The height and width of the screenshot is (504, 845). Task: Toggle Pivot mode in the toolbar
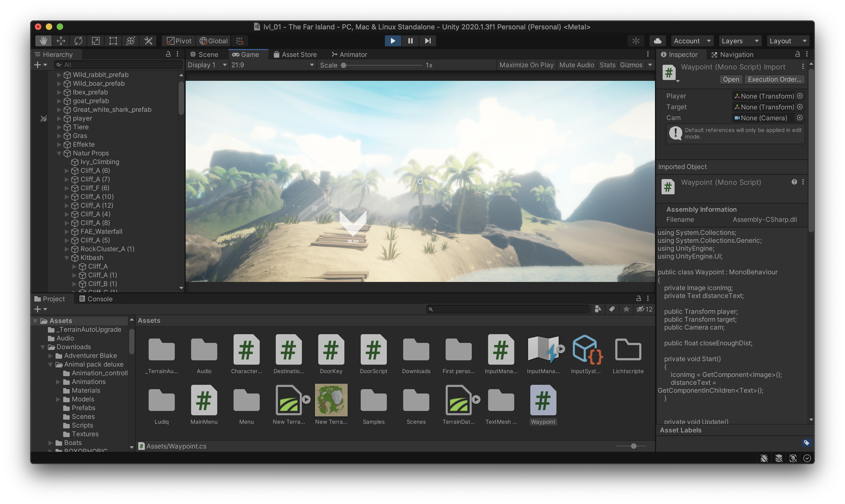tap(178, 41)
